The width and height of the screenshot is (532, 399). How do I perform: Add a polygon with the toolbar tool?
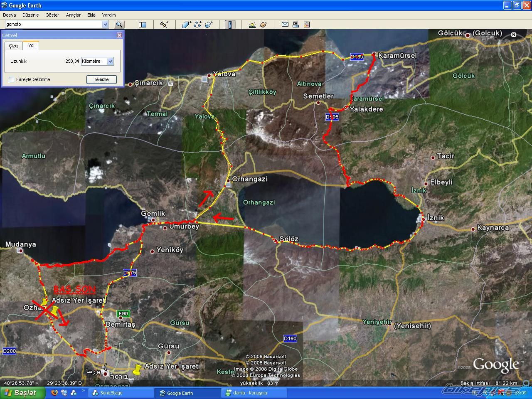(186, 25)
